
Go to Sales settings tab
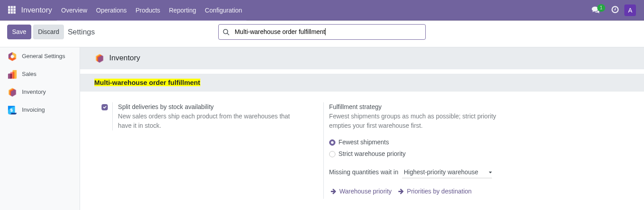point(40,74)
